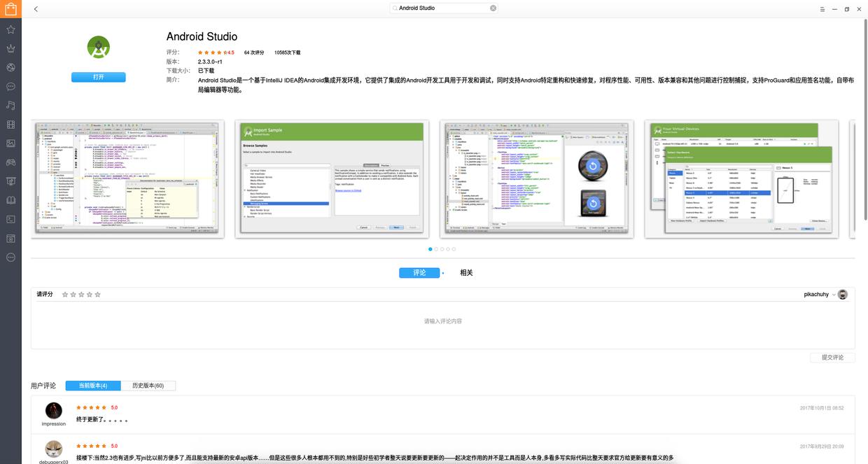
Task: Click the review date 2017年9月29日 20:09
Action: [822, 447]
